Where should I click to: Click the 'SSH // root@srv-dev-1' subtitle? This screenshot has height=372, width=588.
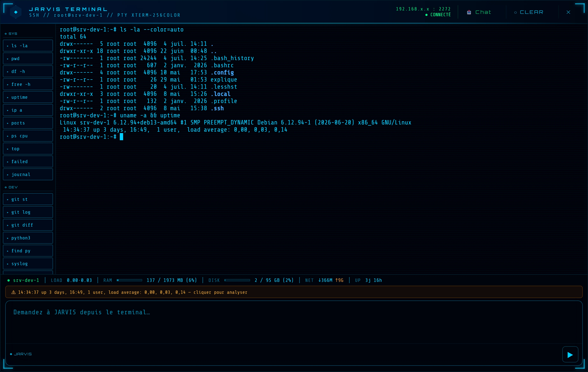(x=105, y=15)
